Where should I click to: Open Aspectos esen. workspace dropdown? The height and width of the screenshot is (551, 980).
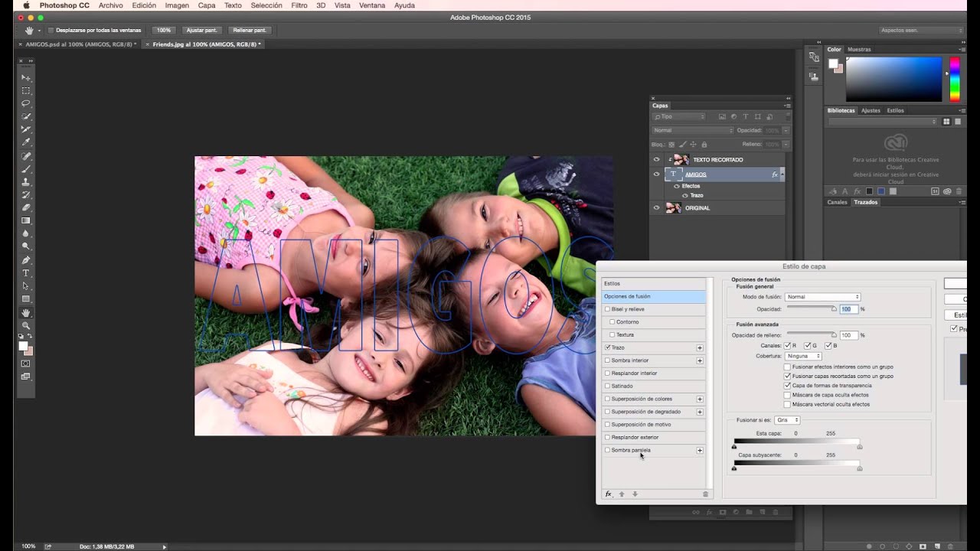coord(921,30)
